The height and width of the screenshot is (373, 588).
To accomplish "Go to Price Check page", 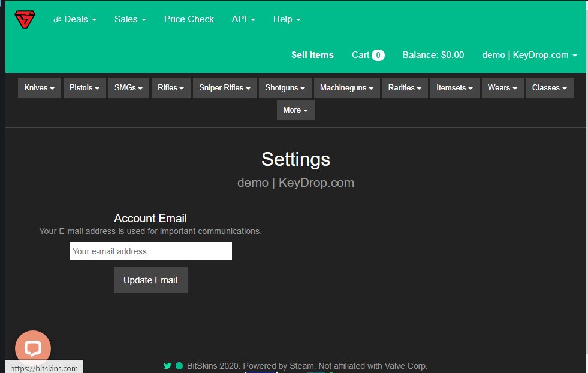I will (x=189, y=19).
